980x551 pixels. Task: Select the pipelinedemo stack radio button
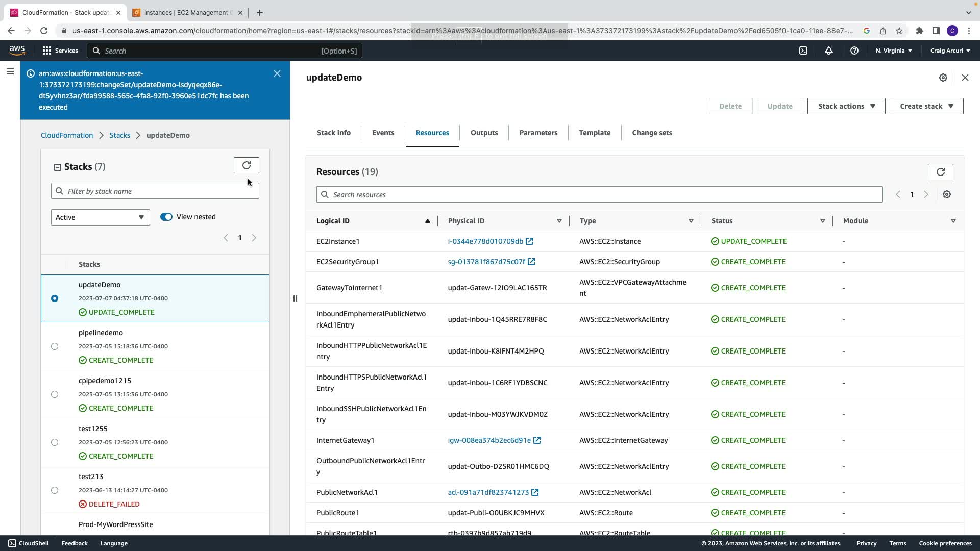click(x=55, y=346)
